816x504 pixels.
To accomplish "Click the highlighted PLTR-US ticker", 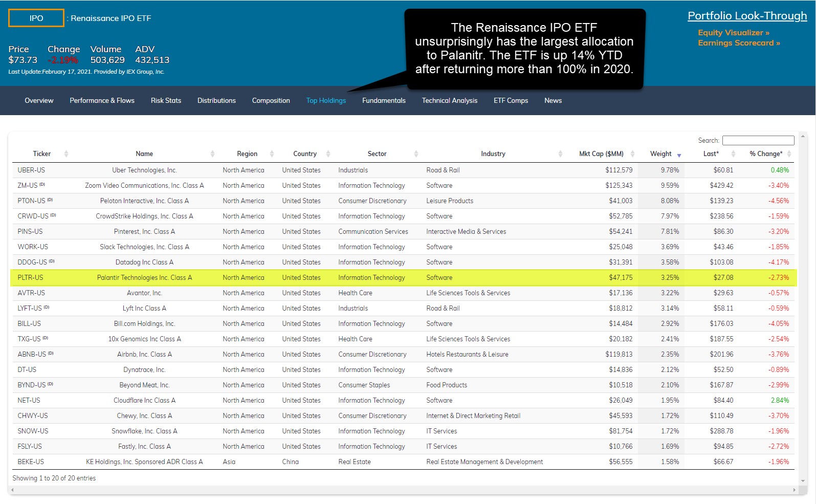I will (x=31, y=278).
